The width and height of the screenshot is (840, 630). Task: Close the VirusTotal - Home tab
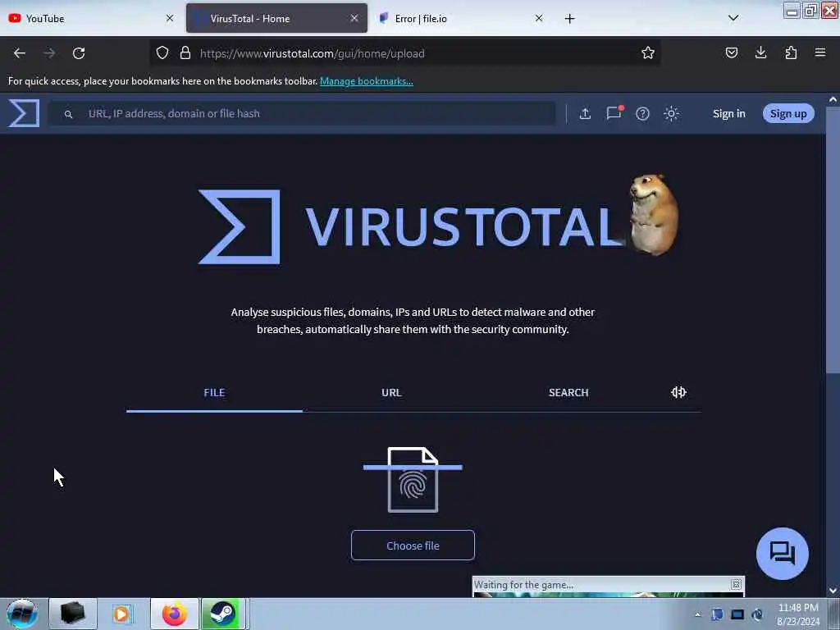pos(354,18)
